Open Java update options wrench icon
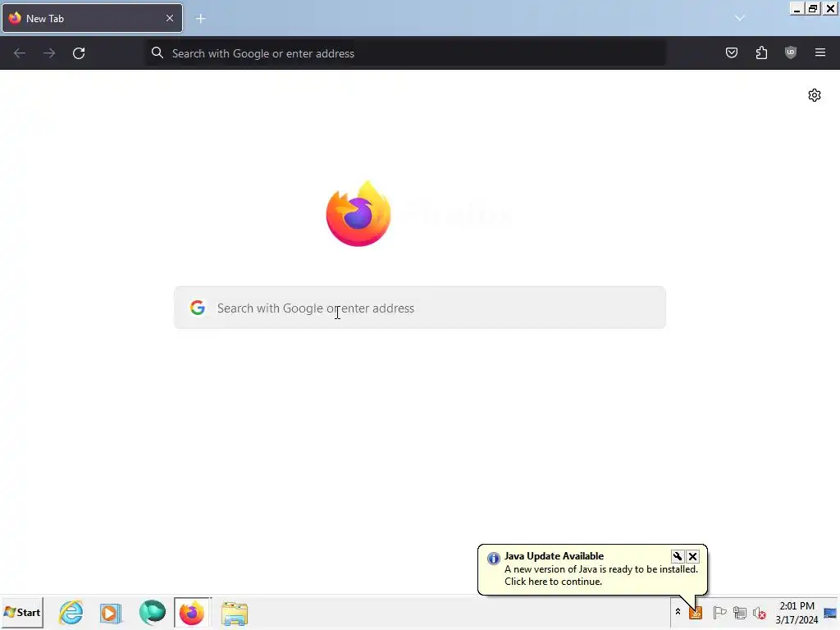Screen dimensions: 840x630 click(x=677, y=556)
